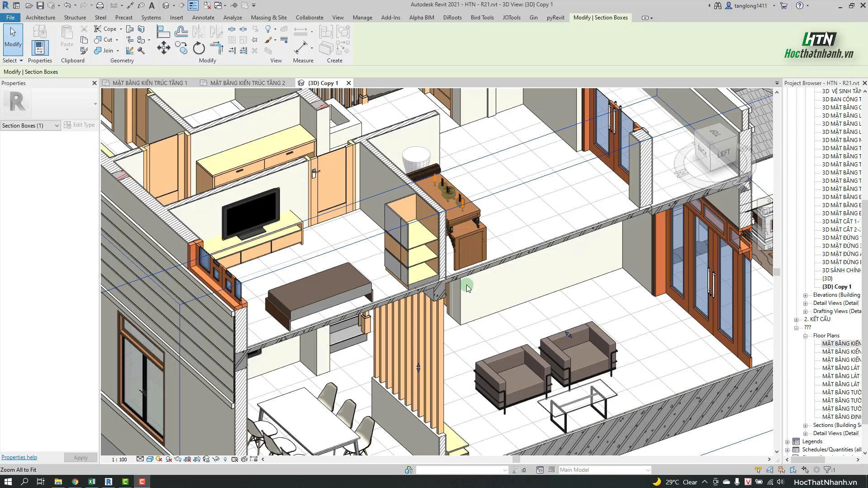Toggle Temporary Hide/Isolate sunglasses icon
The height and width of the screenshot is (488, 868).
pyautogui.click(x=216, y=459)
